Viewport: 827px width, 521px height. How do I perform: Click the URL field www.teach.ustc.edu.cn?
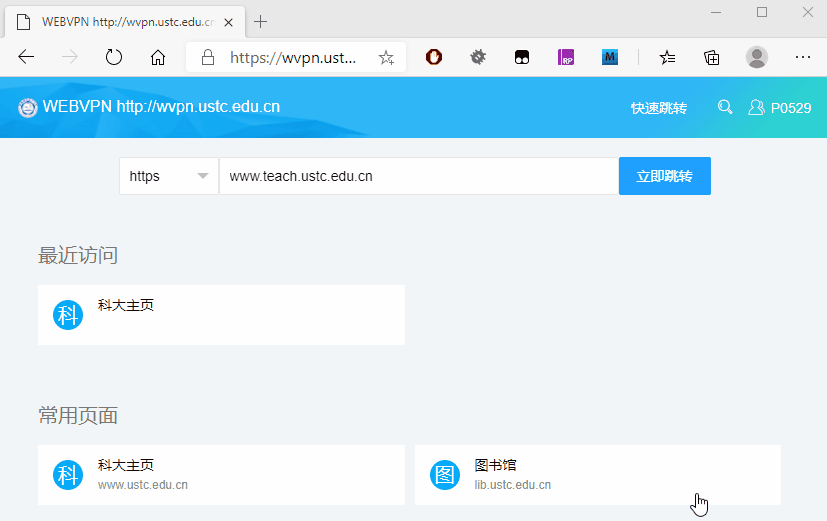(x=419, y=176)
